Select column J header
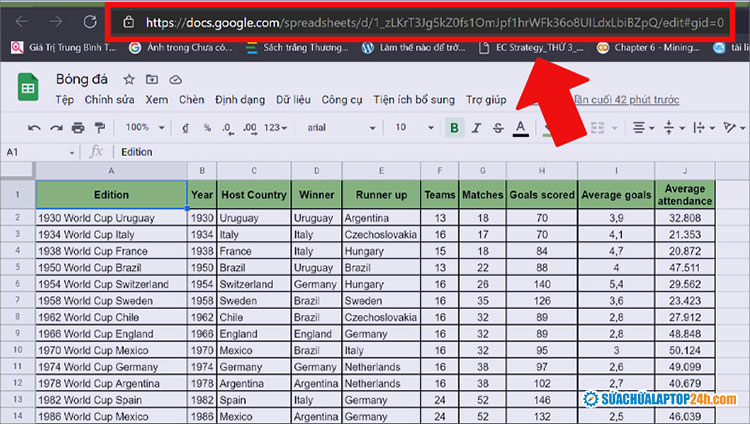The height and width of the screenshot is (425, 750). (x=684, y=171)
